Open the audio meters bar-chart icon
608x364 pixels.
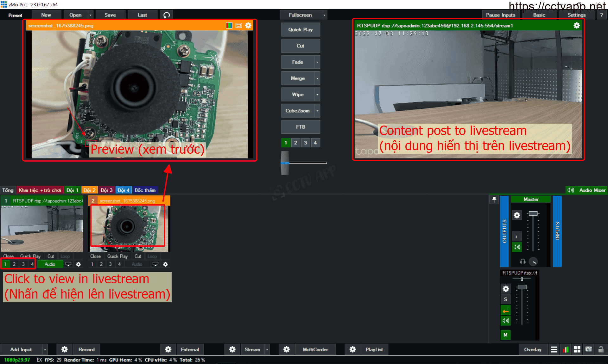[x=566, y=349]
